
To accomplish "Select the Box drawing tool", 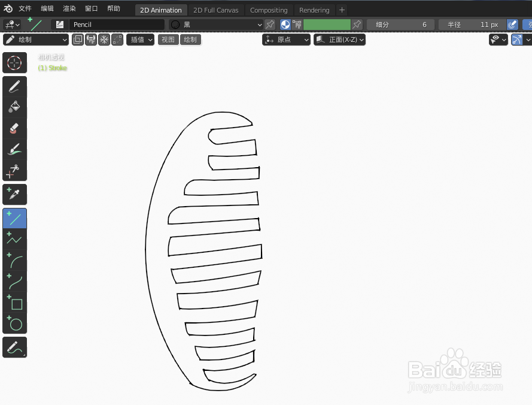I will click(14, 304).
